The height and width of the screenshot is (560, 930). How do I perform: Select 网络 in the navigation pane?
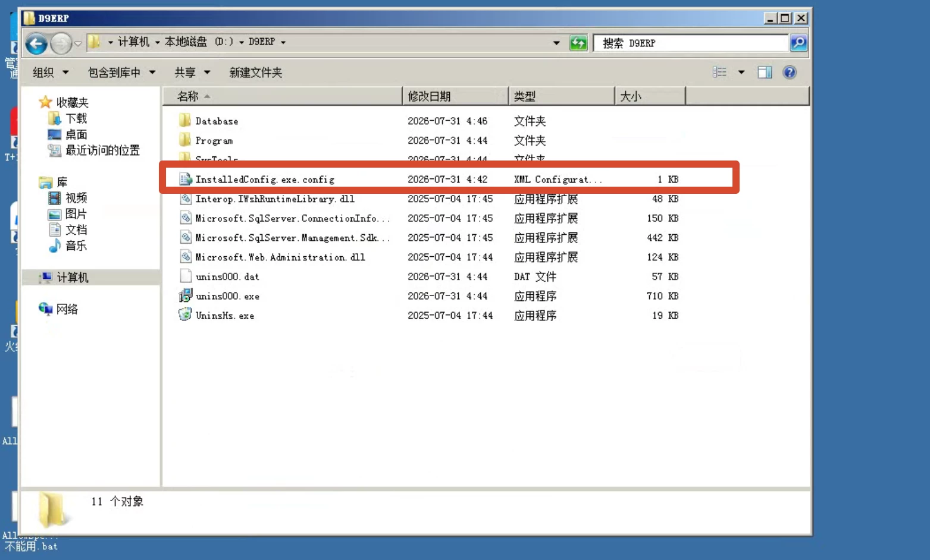point(67,309)
